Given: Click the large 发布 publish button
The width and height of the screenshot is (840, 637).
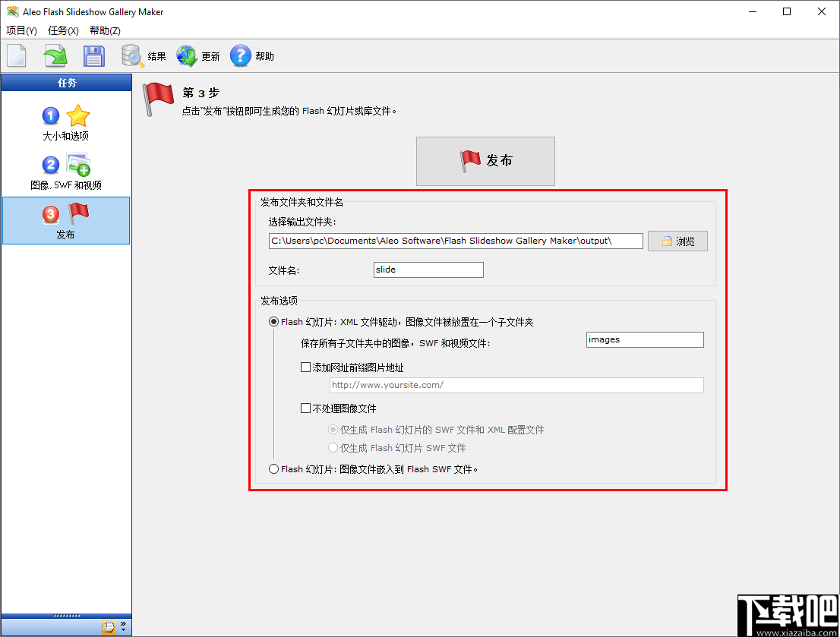Looking at the screenshot, I should pos(485,161).
